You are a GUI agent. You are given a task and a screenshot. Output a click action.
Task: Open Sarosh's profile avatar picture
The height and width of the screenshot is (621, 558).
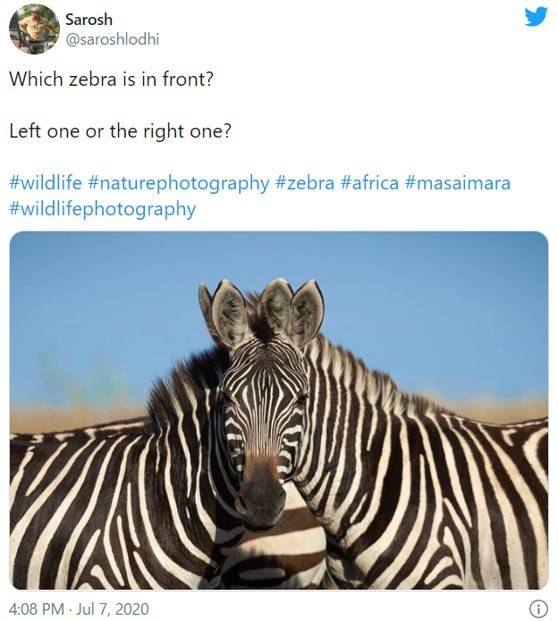[x=34, y=29]
